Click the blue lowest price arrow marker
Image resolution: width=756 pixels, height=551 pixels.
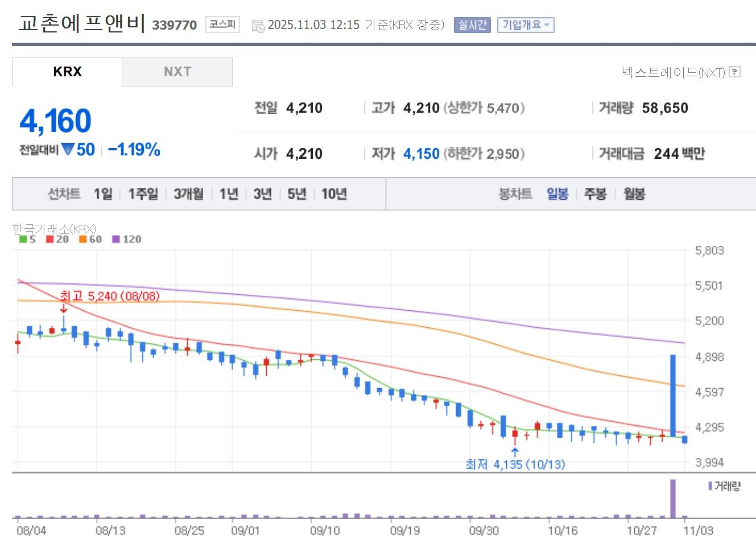pyautogui.click(x=515, y=453)
